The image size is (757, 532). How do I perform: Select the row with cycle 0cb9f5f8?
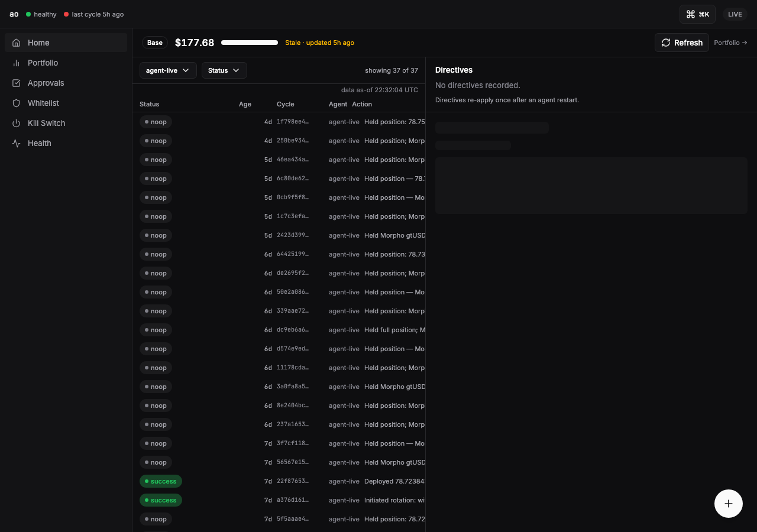(x=279, y=197)
